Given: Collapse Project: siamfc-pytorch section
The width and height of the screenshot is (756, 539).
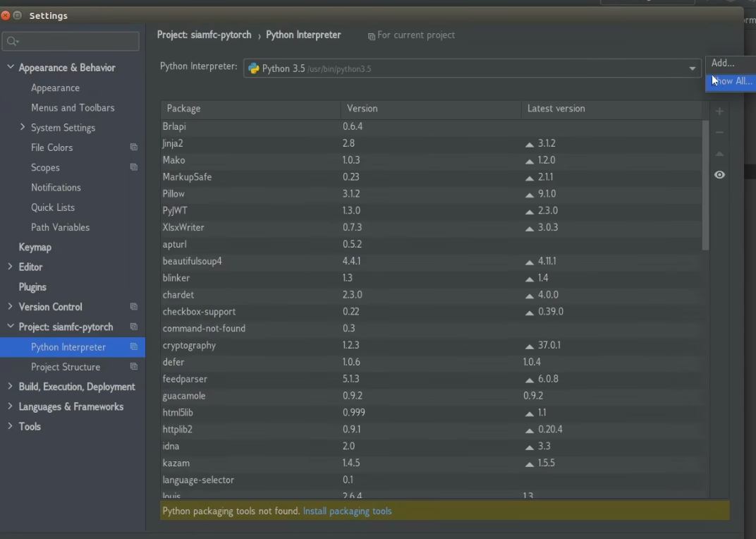Looking at the screenshot, I should [10, 326].
